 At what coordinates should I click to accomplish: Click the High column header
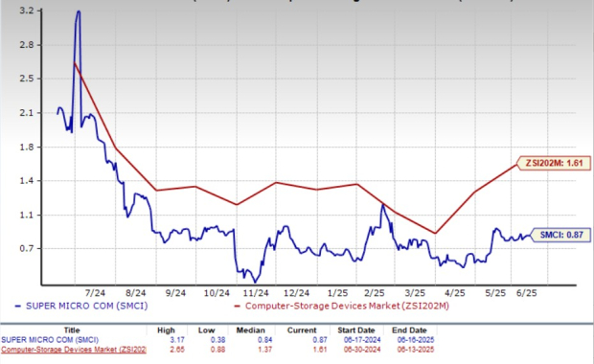coord(166,330)
